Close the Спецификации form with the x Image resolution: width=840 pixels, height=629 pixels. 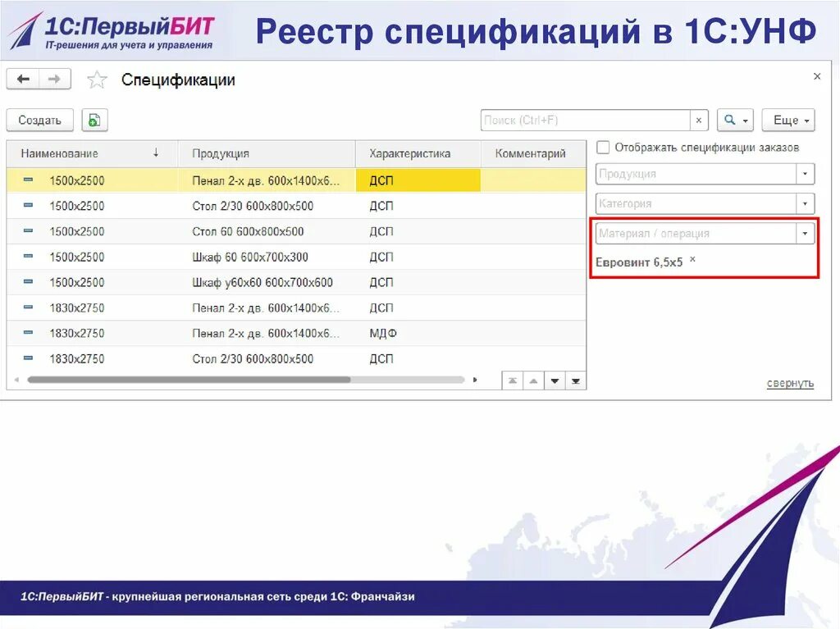pyautogui.click(x=817, y=76)
